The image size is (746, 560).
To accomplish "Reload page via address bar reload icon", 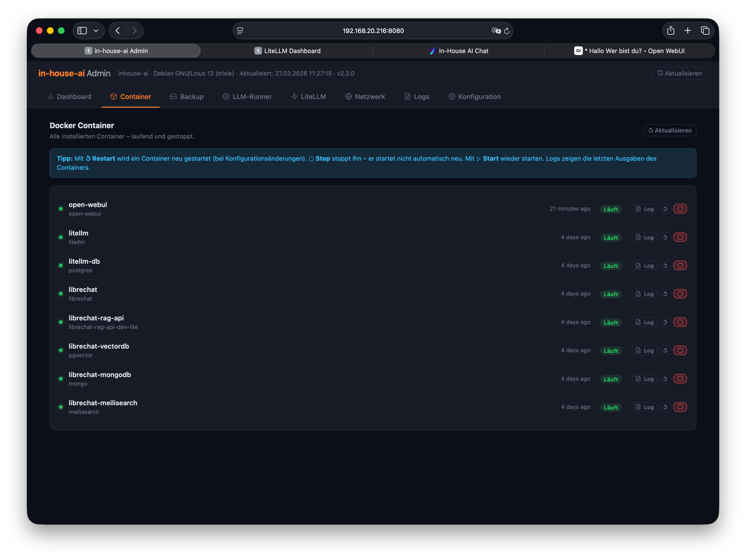I will [507, 31].
